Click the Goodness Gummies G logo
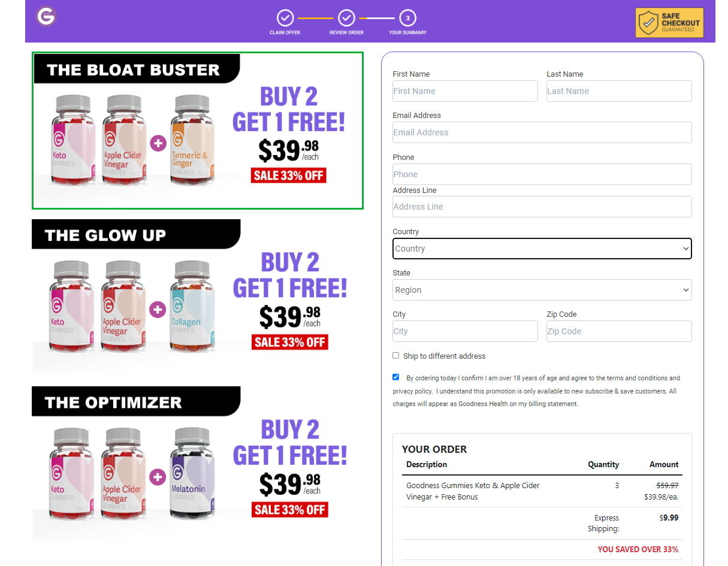Image resolution: width=728 pixels, height=566 pixels. (46, 17)
